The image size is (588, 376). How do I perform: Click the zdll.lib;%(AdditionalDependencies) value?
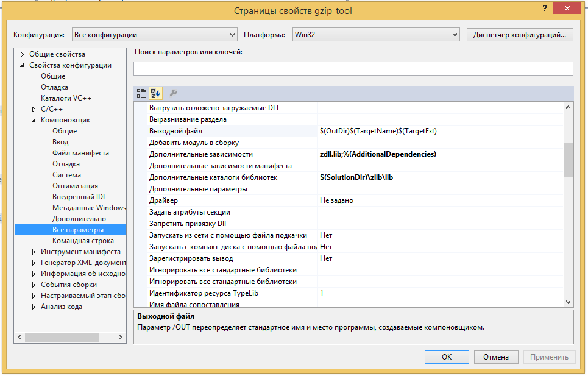coord(378,154)
